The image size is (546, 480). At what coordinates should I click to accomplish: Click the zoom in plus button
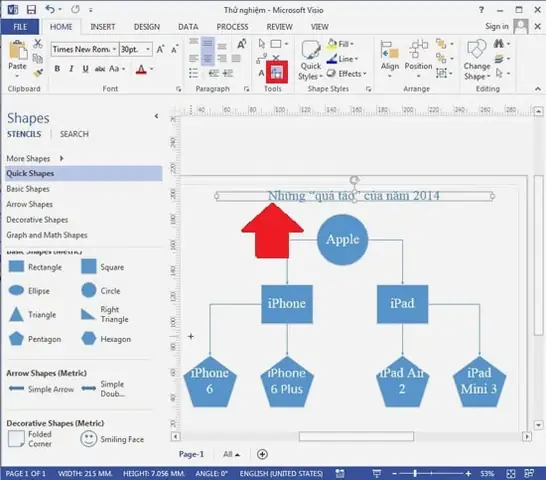tap(468, 474)
